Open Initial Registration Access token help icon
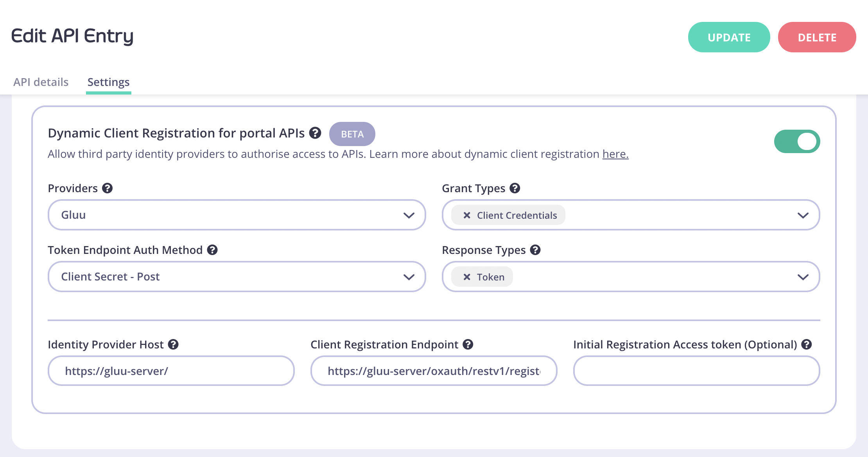This screenshot has width=868, height=457. click(x=807, y=345)
